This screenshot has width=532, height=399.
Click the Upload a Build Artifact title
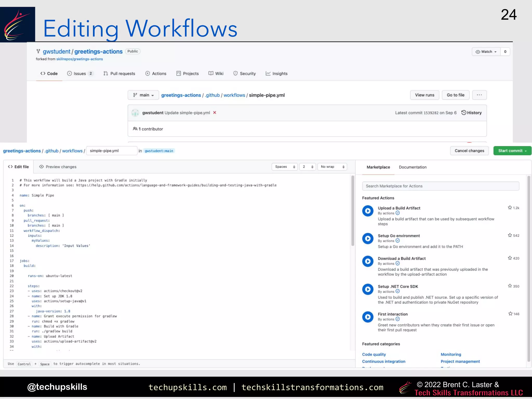click(399, 208)
